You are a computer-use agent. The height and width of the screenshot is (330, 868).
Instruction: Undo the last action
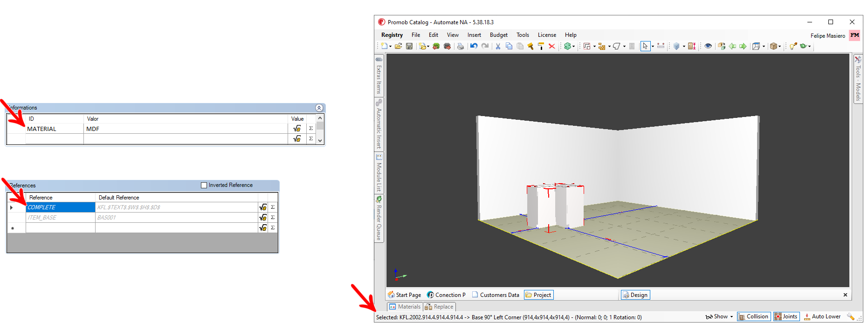(x=474, y=46)
